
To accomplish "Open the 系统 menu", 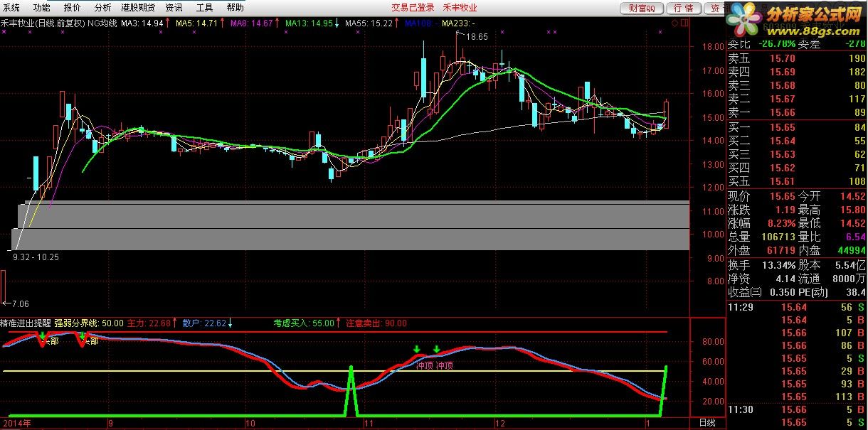I will (12, 8).
